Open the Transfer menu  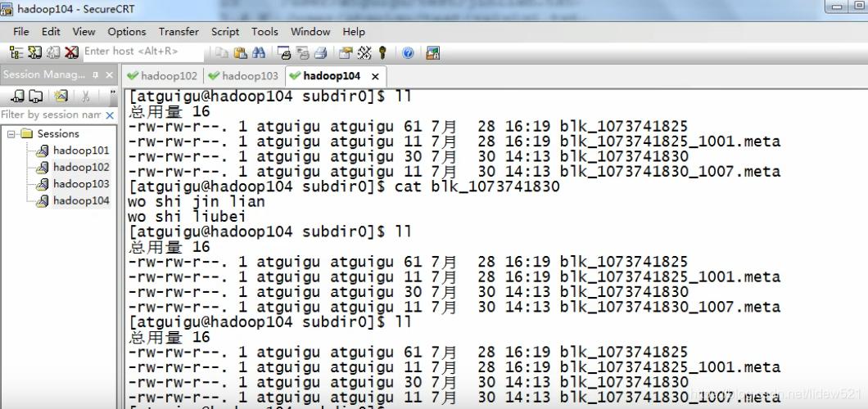click(179, 32)
